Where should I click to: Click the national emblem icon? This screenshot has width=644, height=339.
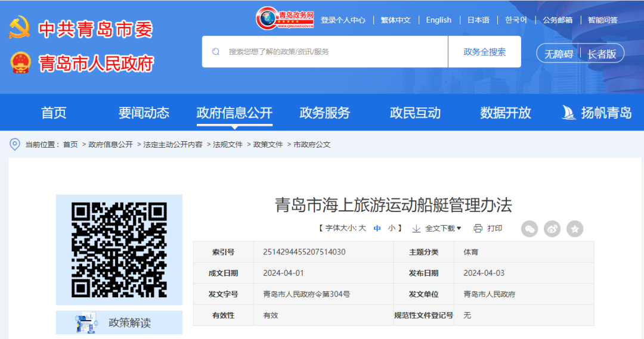[x=20, y=63]
